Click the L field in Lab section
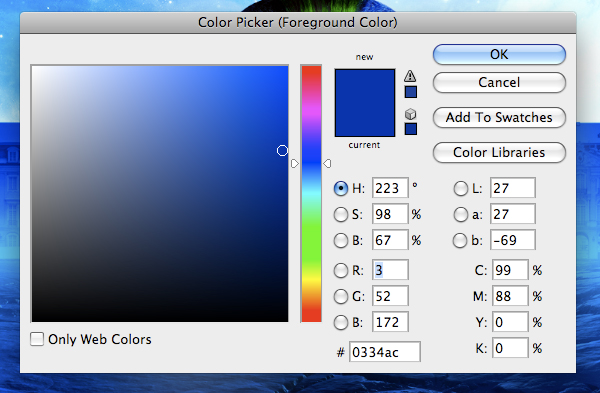Image resolution: width=600 pixels, height=393 pixels. pos(512,188)
